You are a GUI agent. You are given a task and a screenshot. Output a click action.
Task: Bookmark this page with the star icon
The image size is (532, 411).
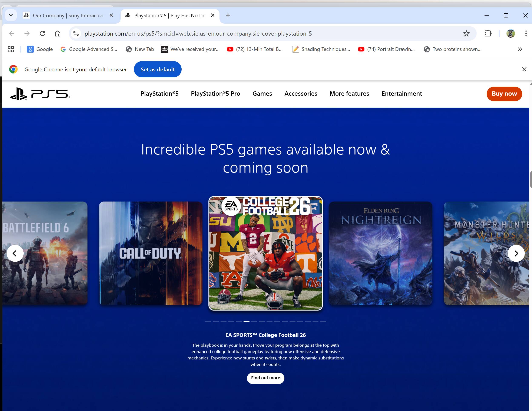pos(466,33)
